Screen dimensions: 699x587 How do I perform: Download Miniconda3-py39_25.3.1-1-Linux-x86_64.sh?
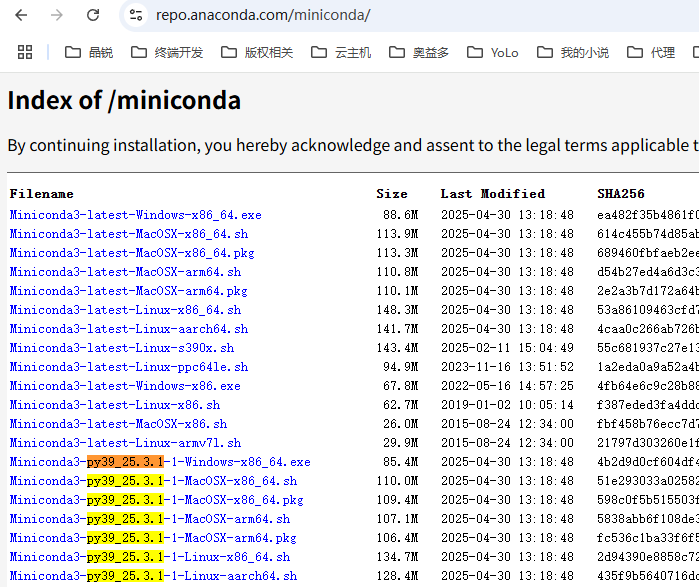(150, 557)
